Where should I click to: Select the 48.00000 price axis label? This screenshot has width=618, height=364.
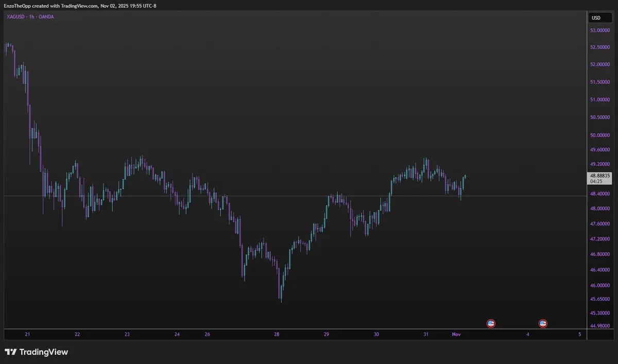tap(600, 209)
